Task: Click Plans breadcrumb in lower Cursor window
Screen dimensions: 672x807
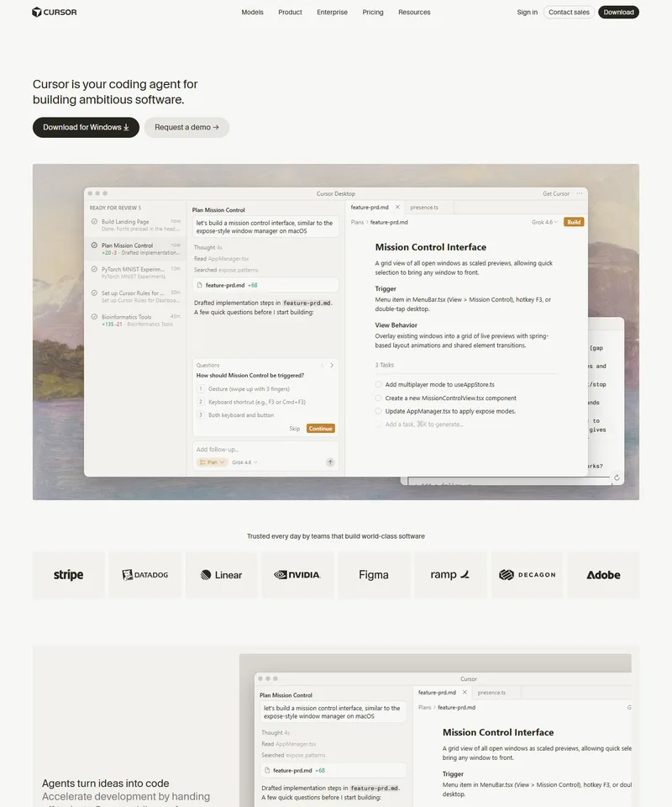Action: pyautogui.click(x=425, y=708)
